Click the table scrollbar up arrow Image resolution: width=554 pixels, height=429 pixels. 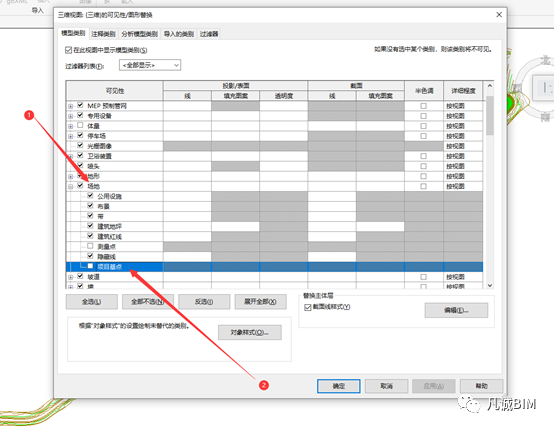[x=490, y=86]
